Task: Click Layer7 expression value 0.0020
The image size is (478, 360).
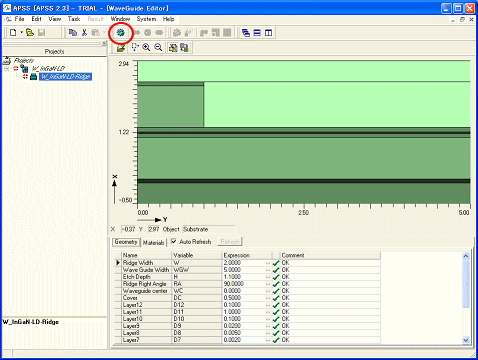Action: point(244,340)
